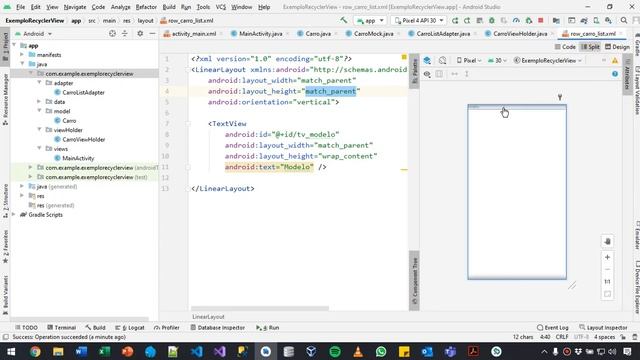The image size is (640, 360).
Task: Switch editor to Code view mode
Action: [565, 47]
